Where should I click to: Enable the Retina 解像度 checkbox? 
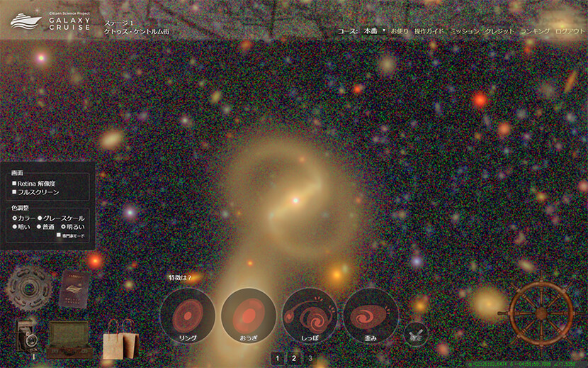(14, 183)
